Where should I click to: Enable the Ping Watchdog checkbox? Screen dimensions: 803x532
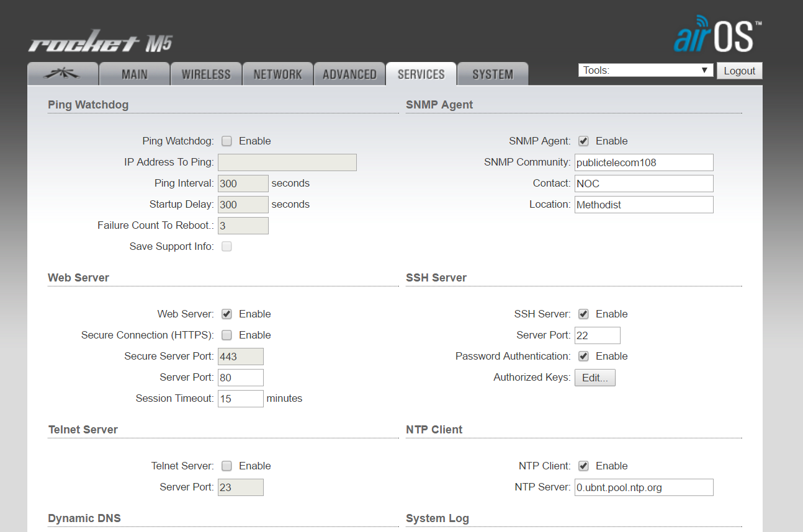click(x=227, y=141)
